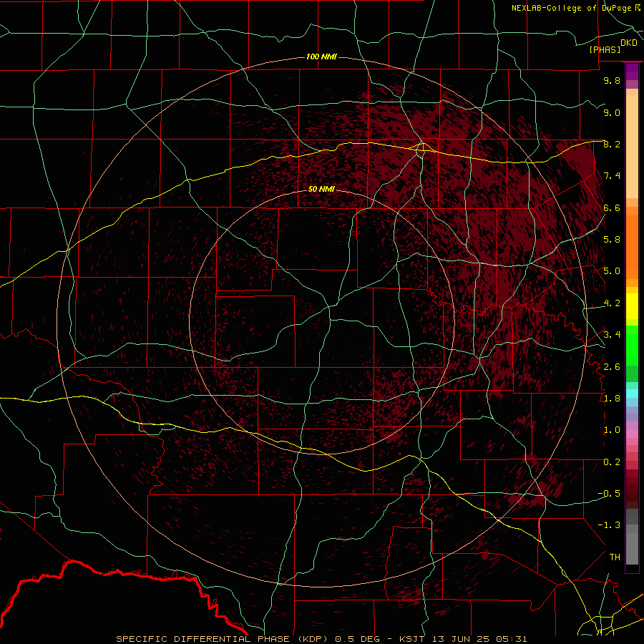This screenshot has height=644, width=644.
Task: Pick the purple segment atop the color scale
Action: pyautogui.click(x=632, y=72)
